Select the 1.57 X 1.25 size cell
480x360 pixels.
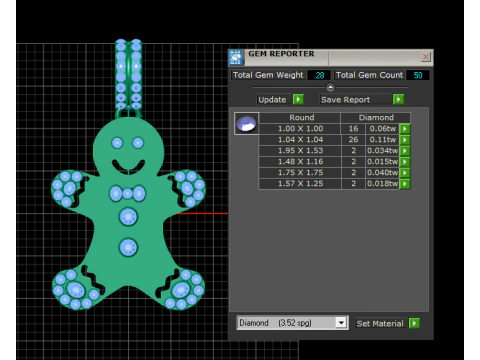coord(300,184)
